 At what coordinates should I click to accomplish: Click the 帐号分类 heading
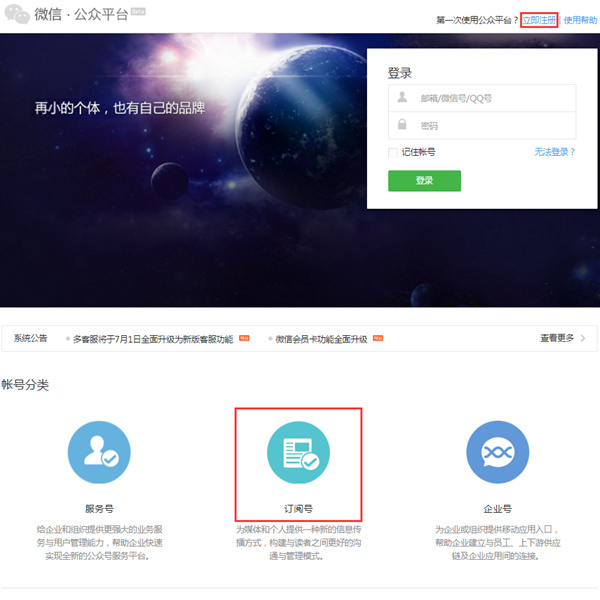point(25,385)
